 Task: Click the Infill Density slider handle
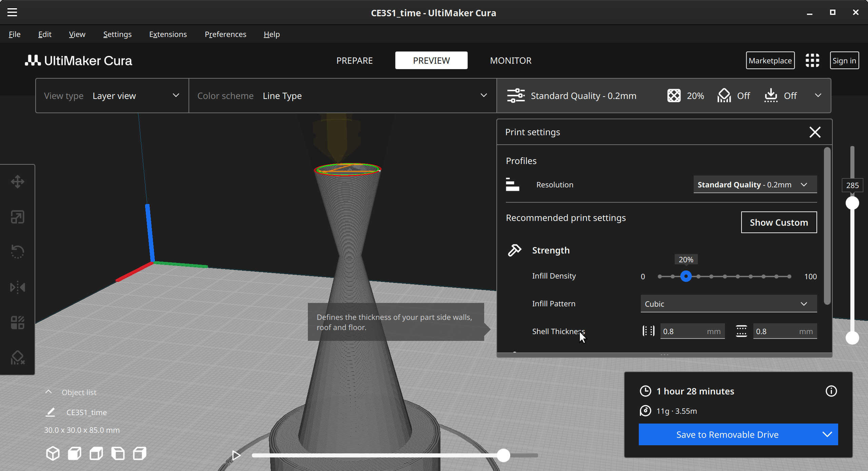pos(686,277)
